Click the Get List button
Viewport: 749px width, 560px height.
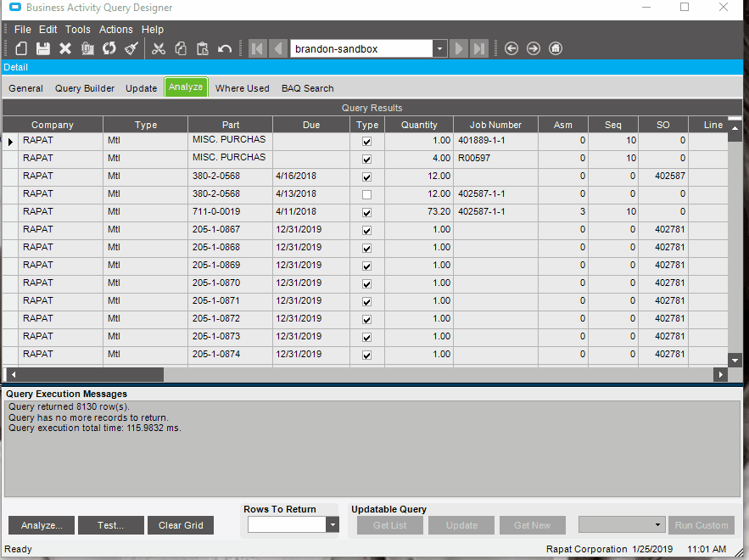390,525
